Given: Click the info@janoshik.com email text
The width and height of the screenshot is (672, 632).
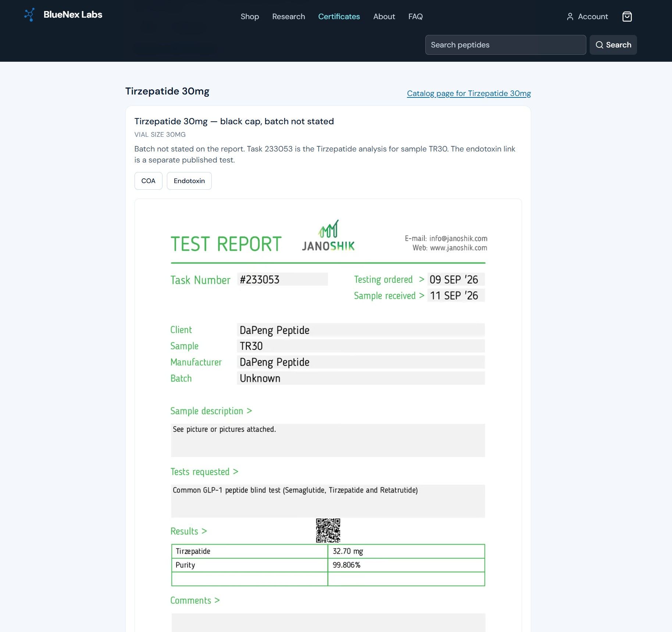Looking at the screenshot, I should (458, 238).
